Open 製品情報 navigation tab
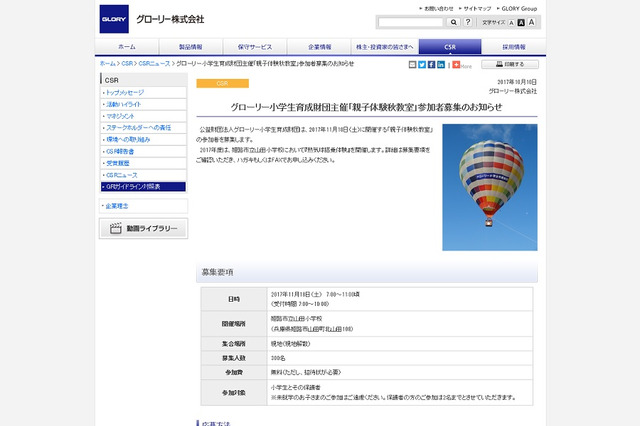The width and height of the screenshot is (640, 426). pyautogui.click(x=191, y=47)
